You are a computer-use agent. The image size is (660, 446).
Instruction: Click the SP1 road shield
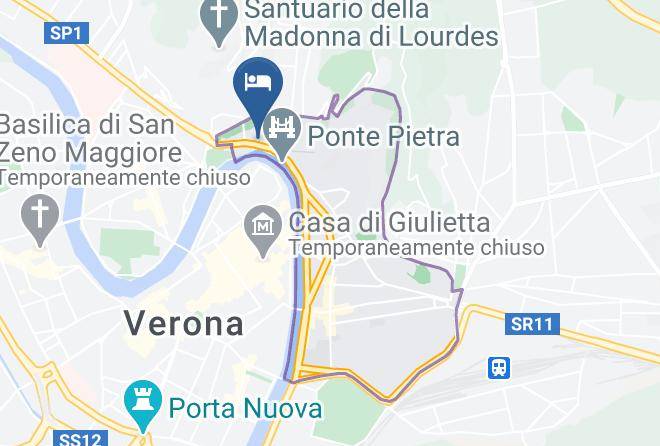[x=66, y=33]
